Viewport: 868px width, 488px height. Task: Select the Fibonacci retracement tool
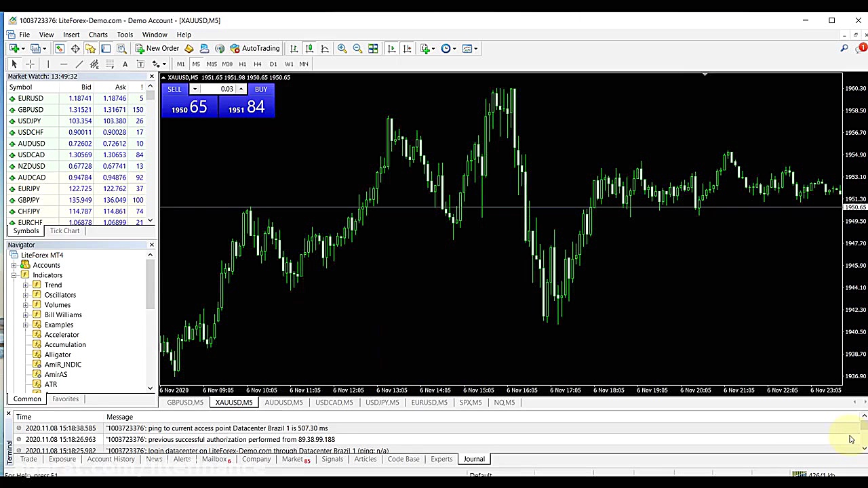click(x=109, y=64)
